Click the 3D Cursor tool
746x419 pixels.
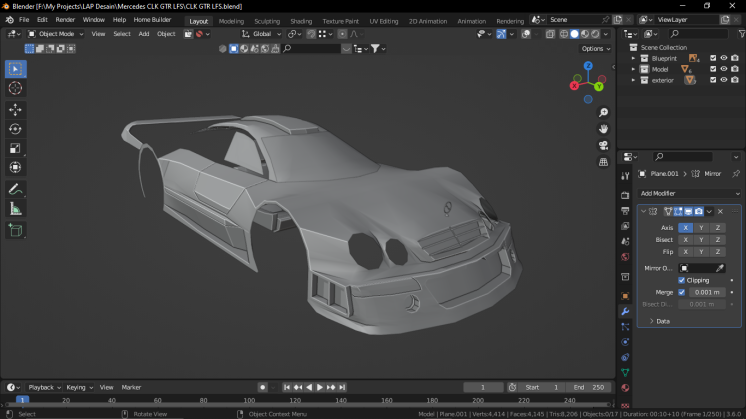pos(16,88)
